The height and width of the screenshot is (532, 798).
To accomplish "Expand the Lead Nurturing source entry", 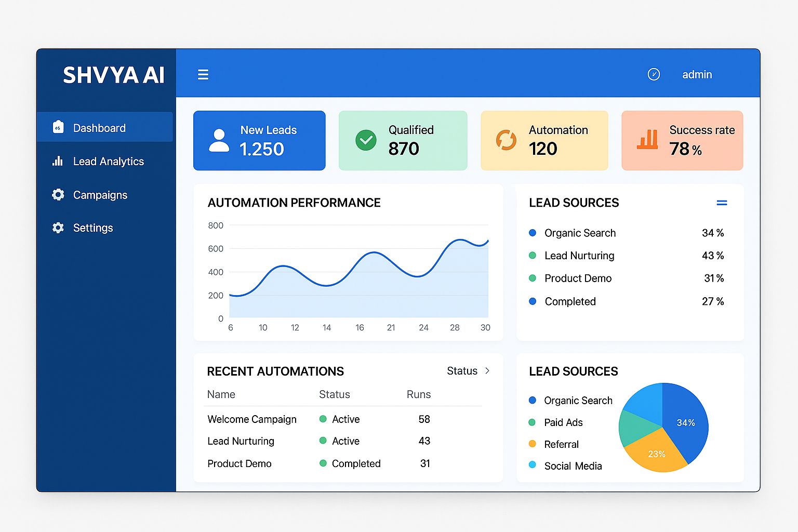I will coord(579,255).
